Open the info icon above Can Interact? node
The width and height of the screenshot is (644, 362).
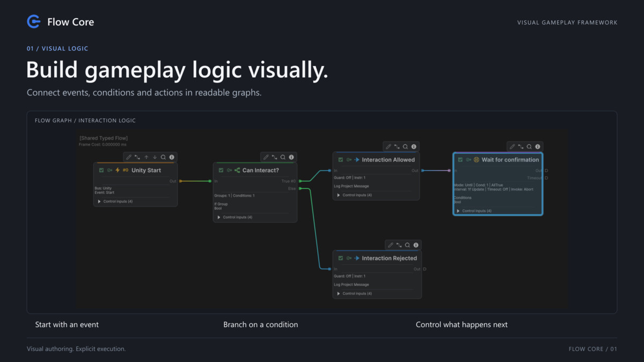(x=291, y=157)
